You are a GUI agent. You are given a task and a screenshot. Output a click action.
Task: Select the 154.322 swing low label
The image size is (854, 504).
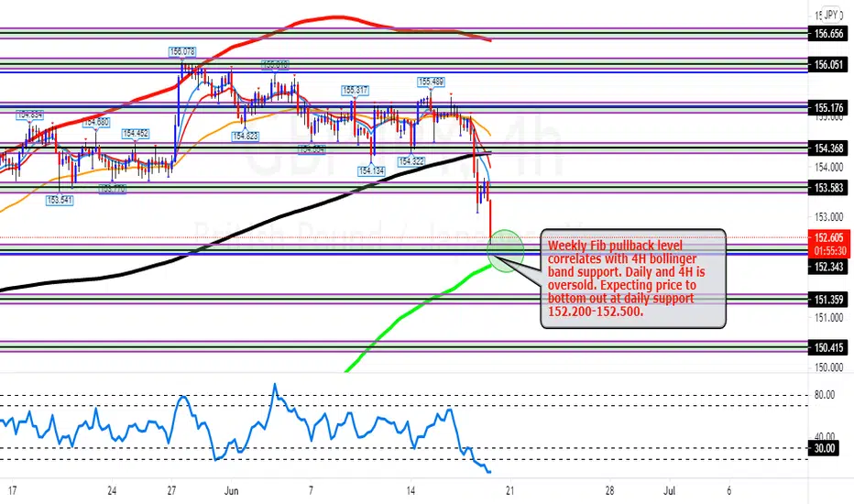(x=411, y=161)
